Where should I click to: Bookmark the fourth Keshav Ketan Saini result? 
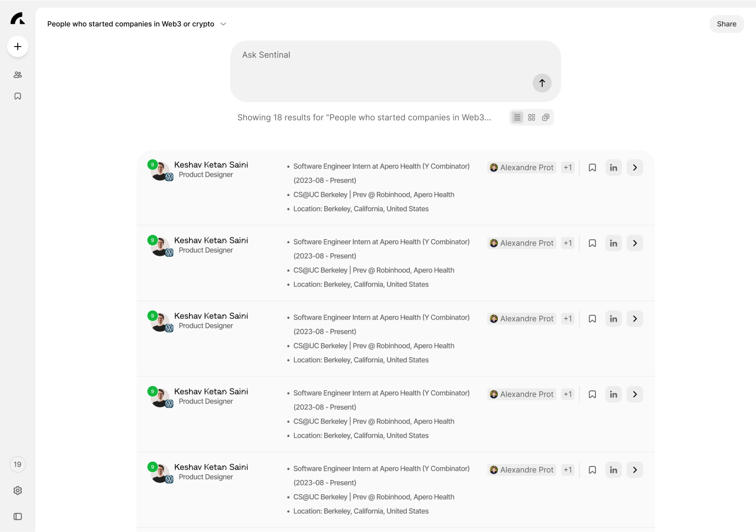[592, 394]
